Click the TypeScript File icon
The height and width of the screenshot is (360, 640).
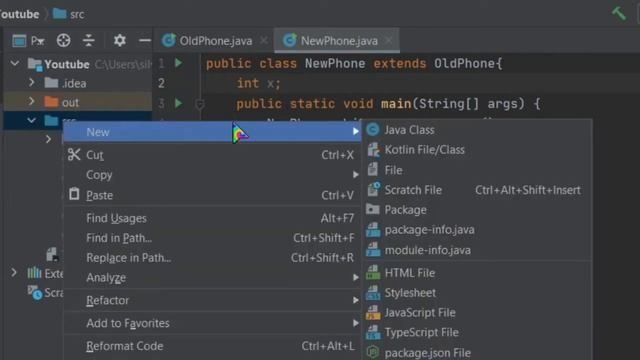point(373,332)
